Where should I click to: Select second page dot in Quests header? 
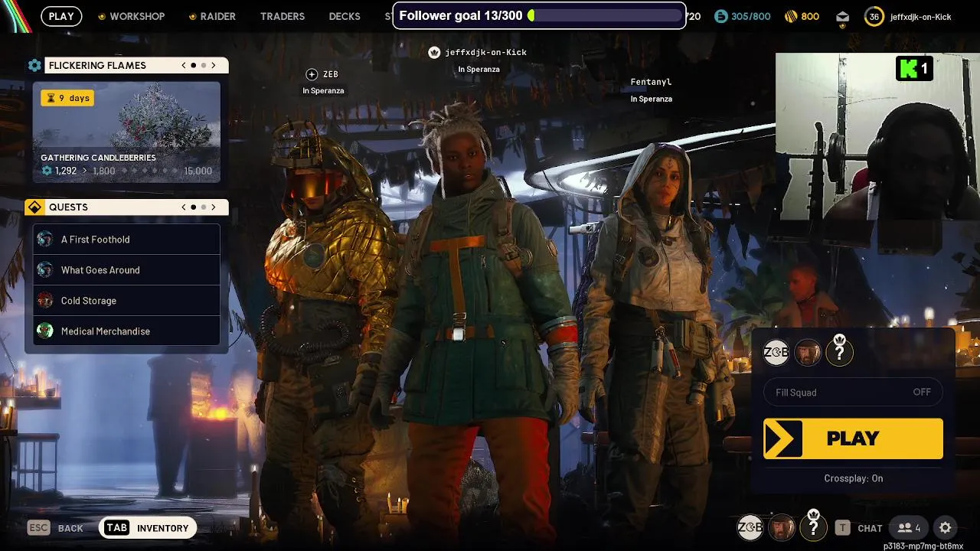pos(203,207)
